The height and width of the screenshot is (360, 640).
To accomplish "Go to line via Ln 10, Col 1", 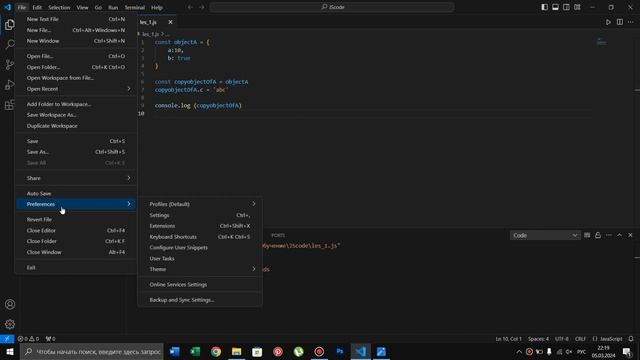I will pyautogui.click(x=508, y=339).
